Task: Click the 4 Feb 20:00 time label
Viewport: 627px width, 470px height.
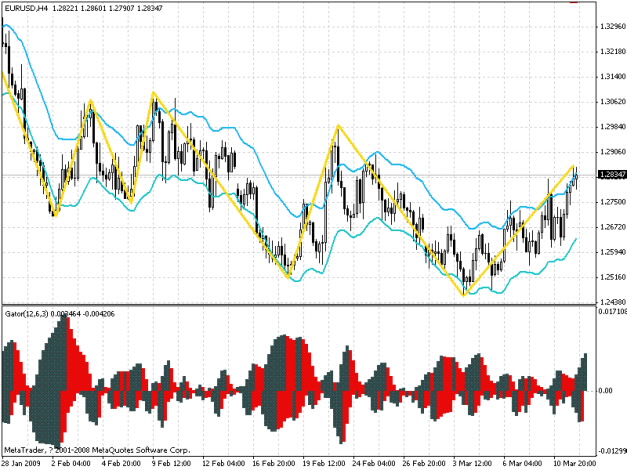Action: click(x=121, y=463)
